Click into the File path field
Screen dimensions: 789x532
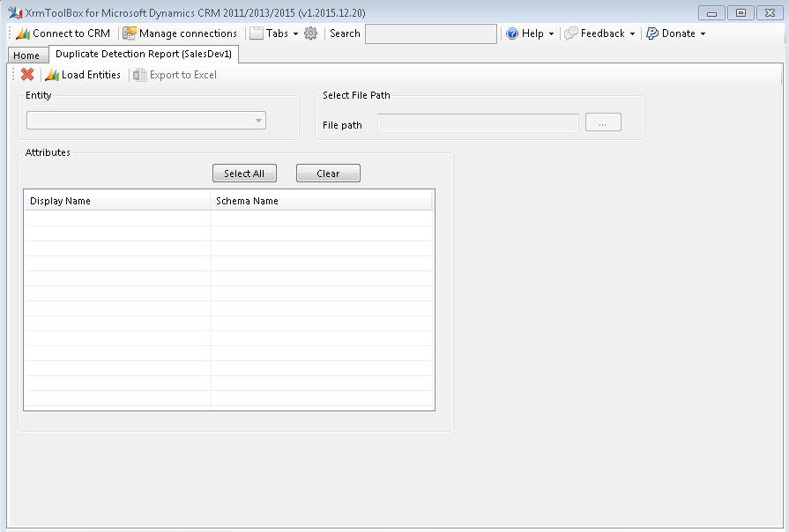[478, 122]
